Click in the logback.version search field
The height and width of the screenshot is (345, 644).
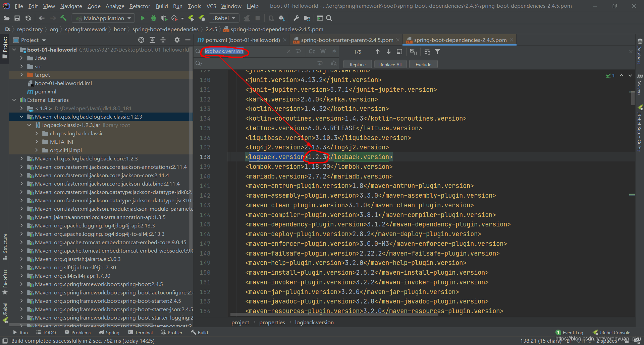point(244,51)
